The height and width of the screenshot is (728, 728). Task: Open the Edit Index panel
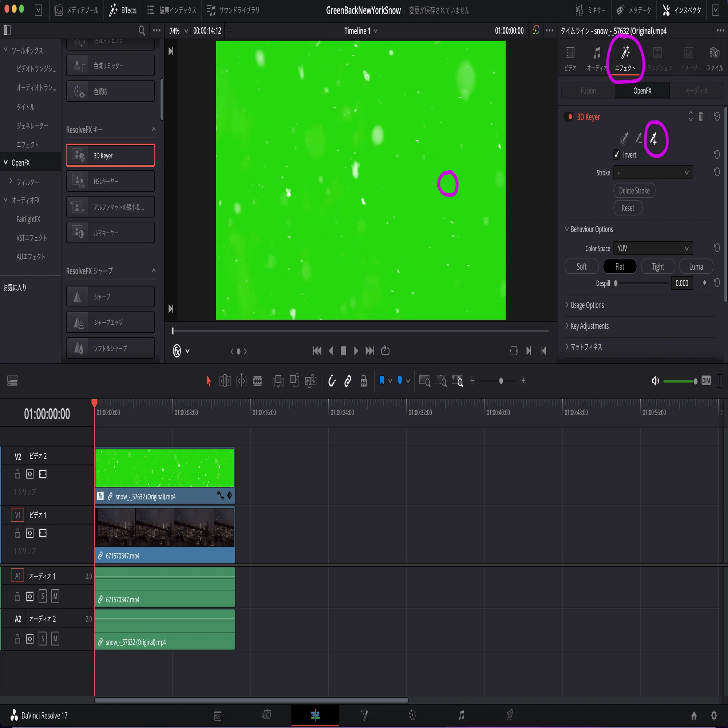click(x=172, y=10)
